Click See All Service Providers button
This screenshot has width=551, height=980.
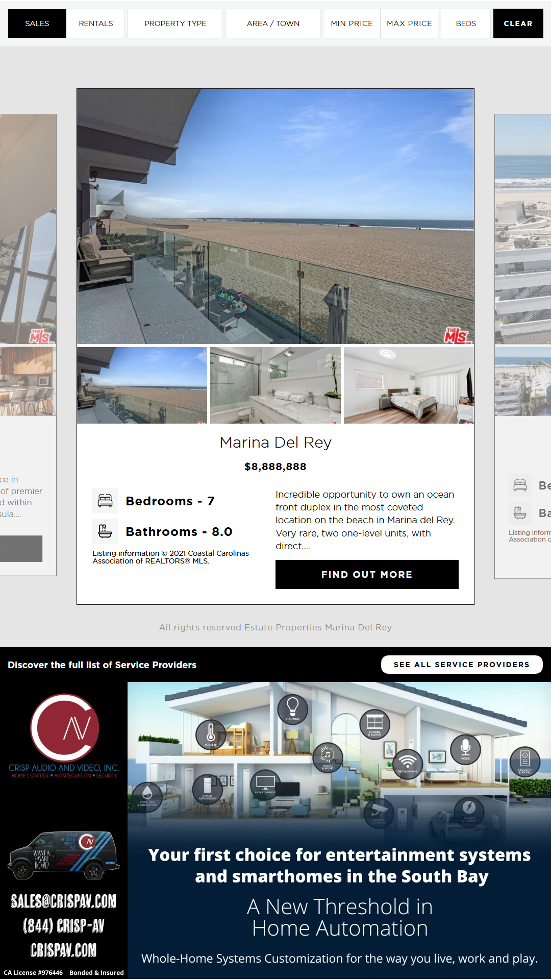tap(462, 665)
